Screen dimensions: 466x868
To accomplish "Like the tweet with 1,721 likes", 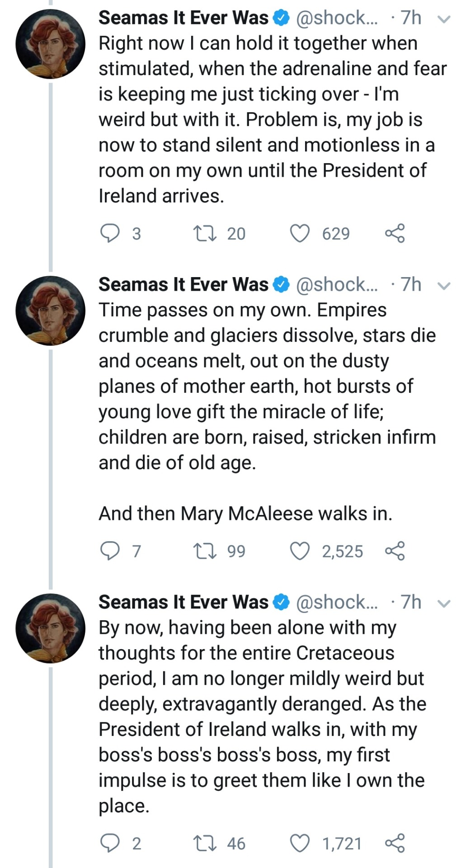I will click(x=300, y=843).
